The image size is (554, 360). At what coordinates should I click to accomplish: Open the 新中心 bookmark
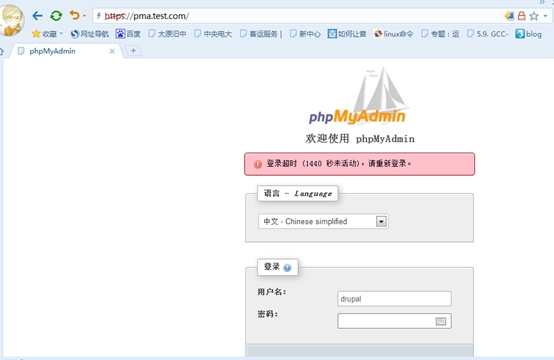pos(305,34)
